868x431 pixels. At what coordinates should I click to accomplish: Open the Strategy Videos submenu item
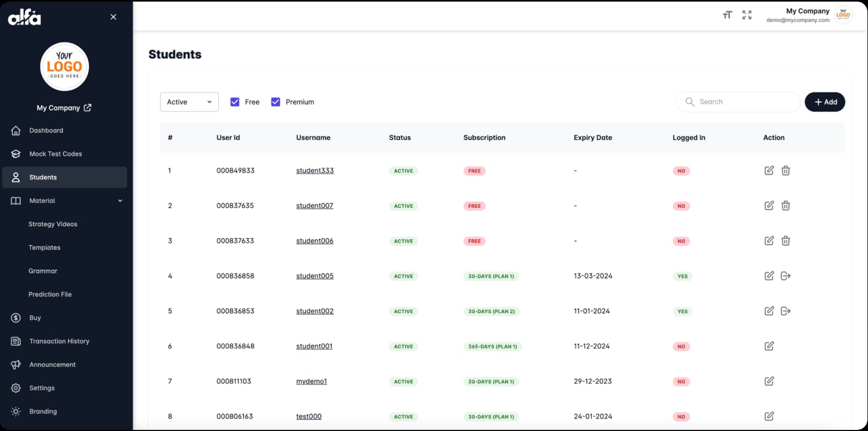[53, 224]
